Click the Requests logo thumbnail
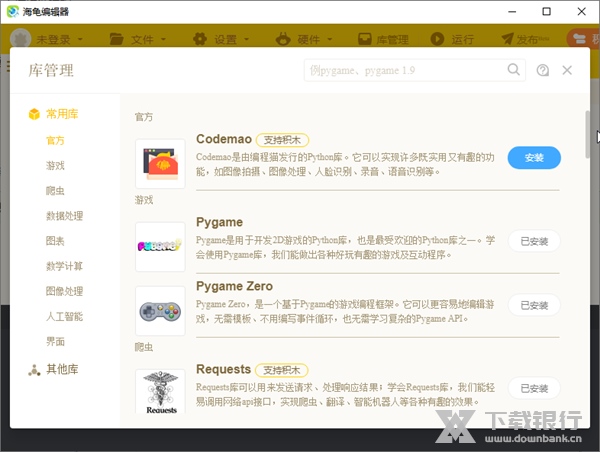Image resolution: width=600 pixels, height=452 pixels. (160, 392)
